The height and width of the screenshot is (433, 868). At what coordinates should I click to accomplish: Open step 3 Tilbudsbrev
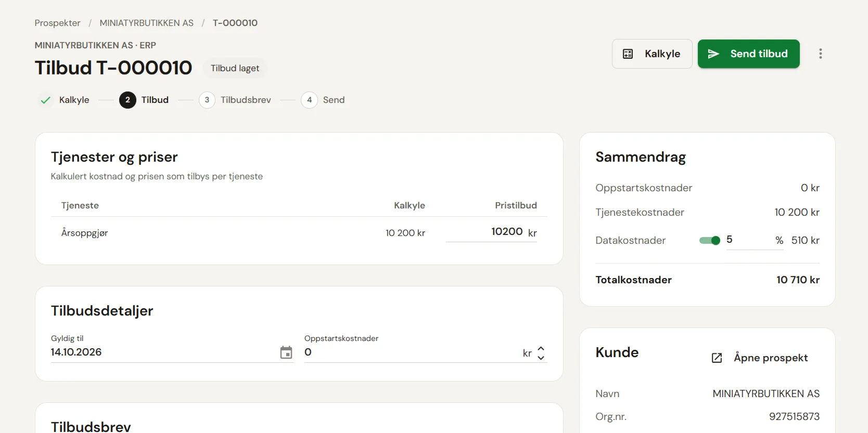tap(235, 100)
